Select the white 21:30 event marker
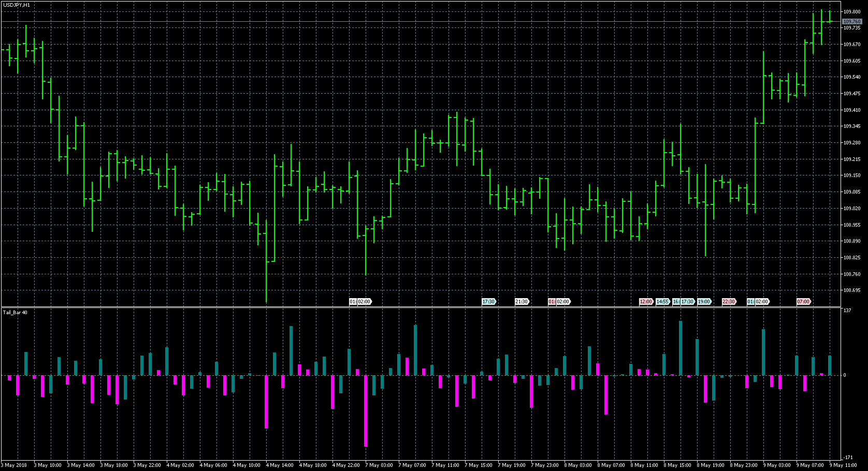This screenshot has width=868, height=471. tap(521, 302)
